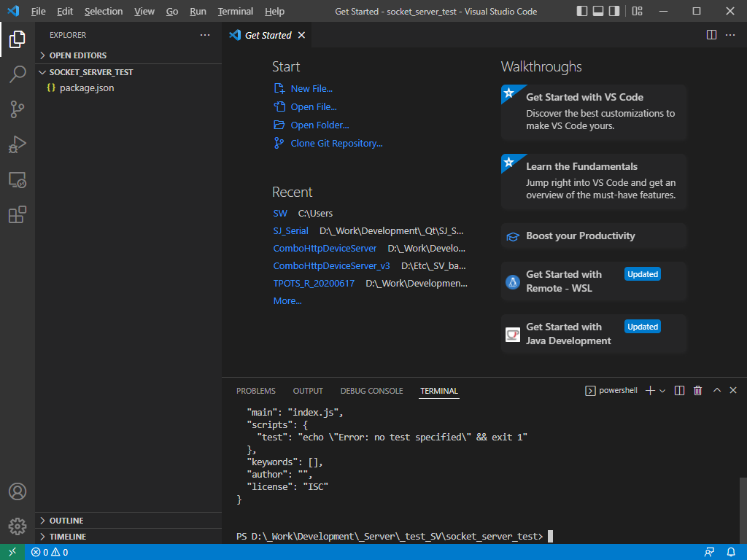Click the feedback icon in status bar
The height and width of the screenshot is (560, 747).
click(x=709, y=553)
